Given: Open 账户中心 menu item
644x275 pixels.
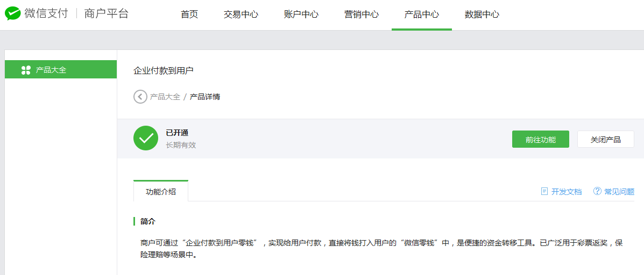Looking at the screenshot, I should tap(301, 15).
